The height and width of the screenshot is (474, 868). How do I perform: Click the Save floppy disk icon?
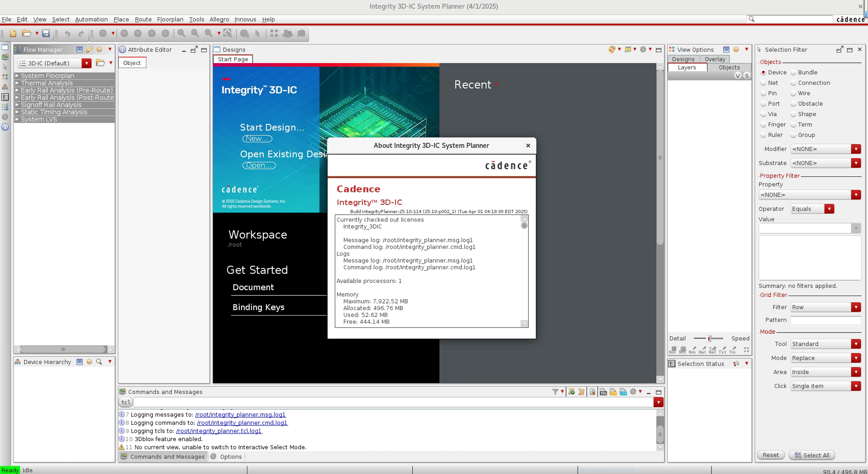(x=46, y=33)
